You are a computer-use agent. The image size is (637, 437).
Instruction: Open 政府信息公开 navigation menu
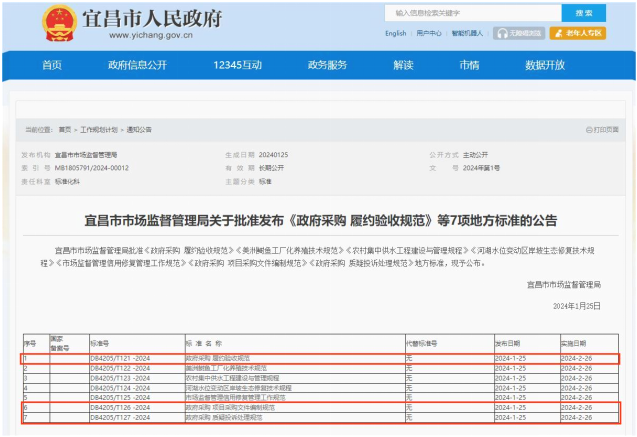(138, 65)
